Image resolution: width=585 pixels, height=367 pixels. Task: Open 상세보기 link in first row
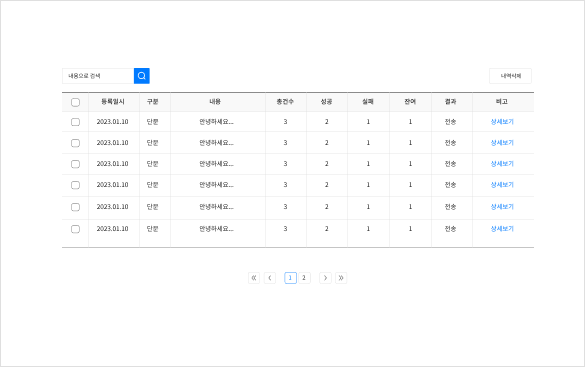[x=502, y=122]
